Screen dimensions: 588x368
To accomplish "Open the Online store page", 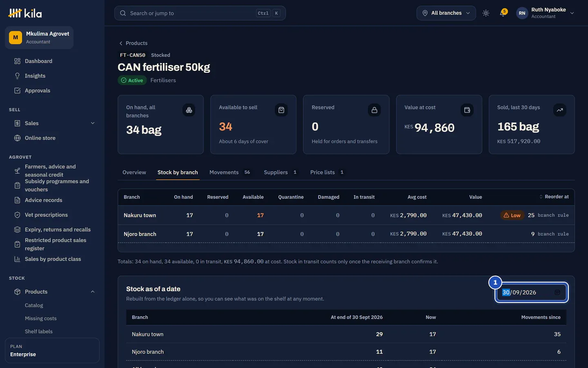I will tap(52, 138).
